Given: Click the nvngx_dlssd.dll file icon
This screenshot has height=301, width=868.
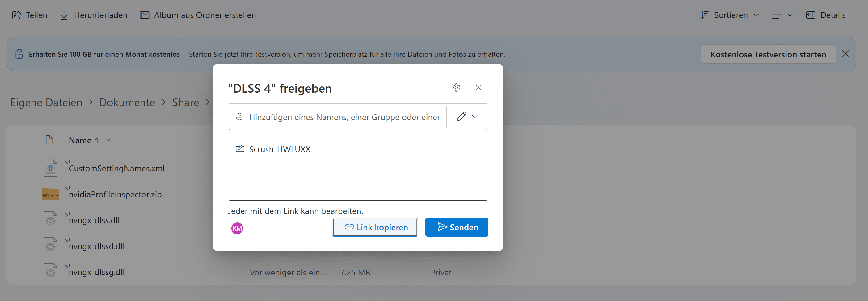Looking at the screenshot, I should [50, 246].
